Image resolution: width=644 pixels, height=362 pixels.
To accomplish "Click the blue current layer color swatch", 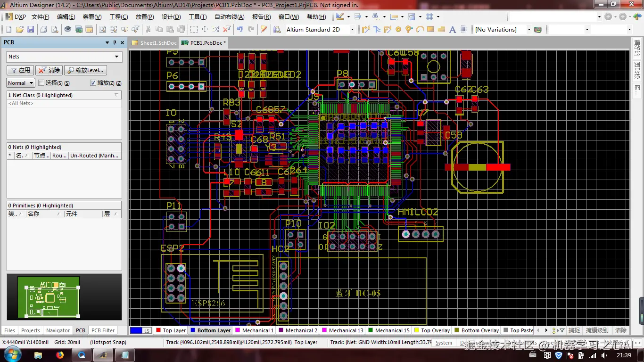I will click(136, 330).
